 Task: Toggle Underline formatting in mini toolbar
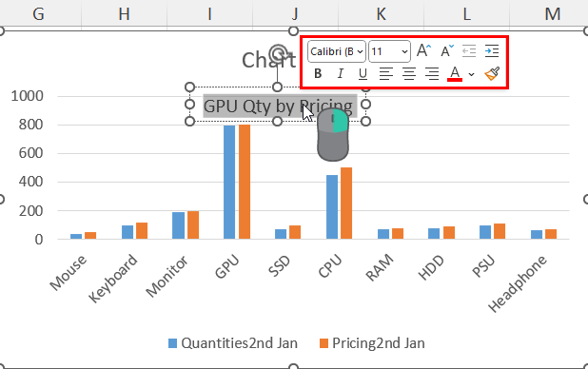tap(363, 73)
